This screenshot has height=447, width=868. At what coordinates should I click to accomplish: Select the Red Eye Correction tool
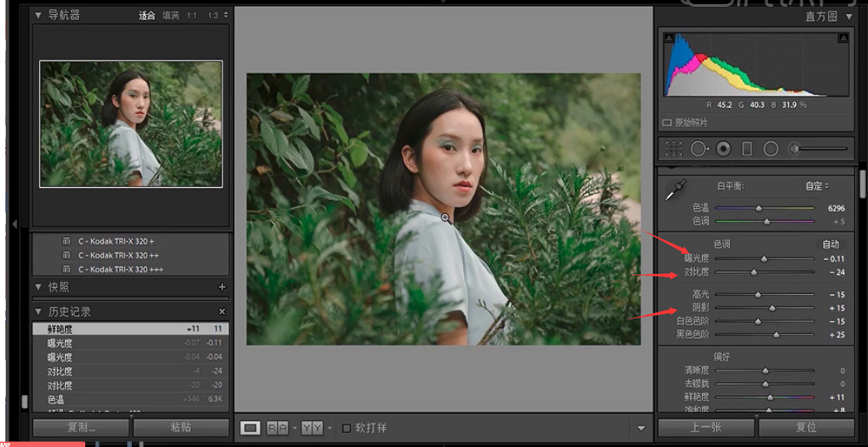[723, 148]
